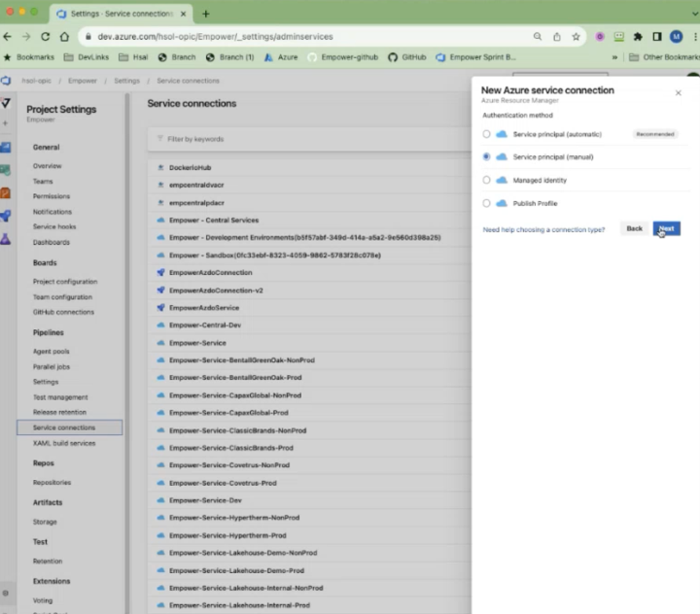Open the DockerIoHub service connection

click(191, 167)
